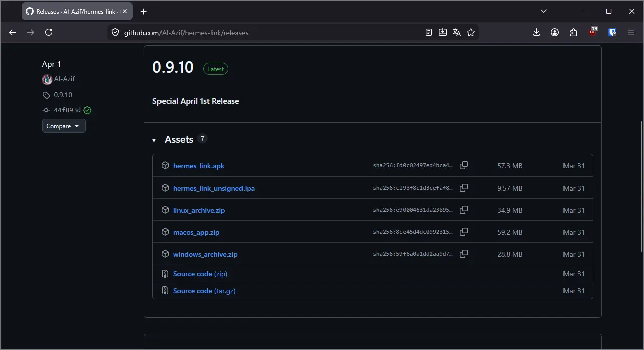Open commit 44f893d
The width and height of the screenshot is (644, 350).
(x=67, y=110)
